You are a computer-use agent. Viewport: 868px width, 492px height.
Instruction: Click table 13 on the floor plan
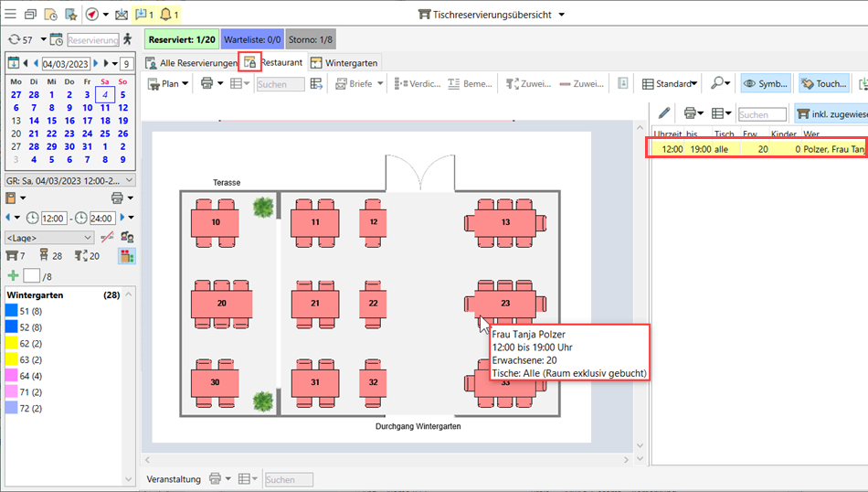[x=504, y=222]
